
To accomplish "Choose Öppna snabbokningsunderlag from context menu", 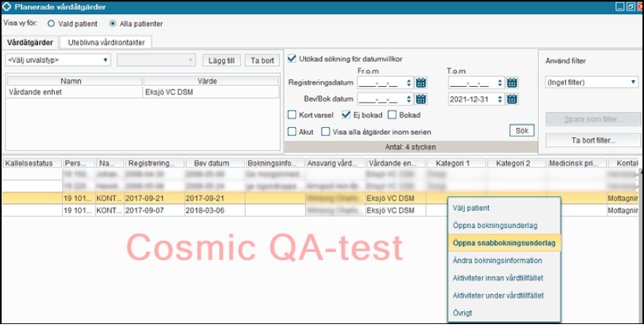I will [x=504, y=243].
